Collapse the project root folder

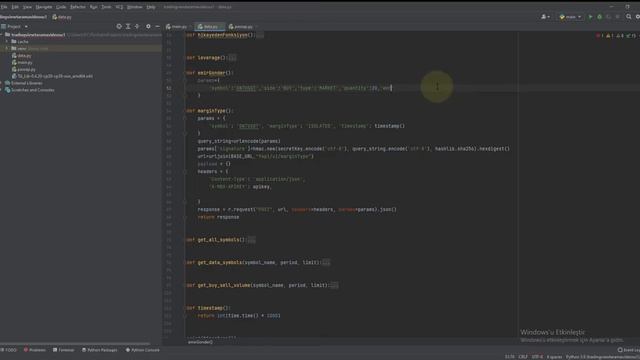2,35
